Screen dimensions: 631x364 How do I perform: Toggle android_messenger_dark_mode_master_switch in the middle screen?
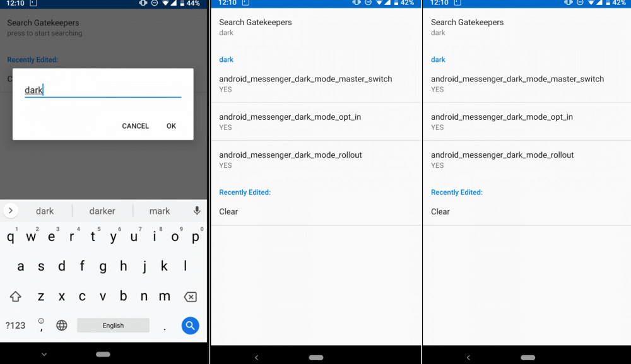coord(316,84)
